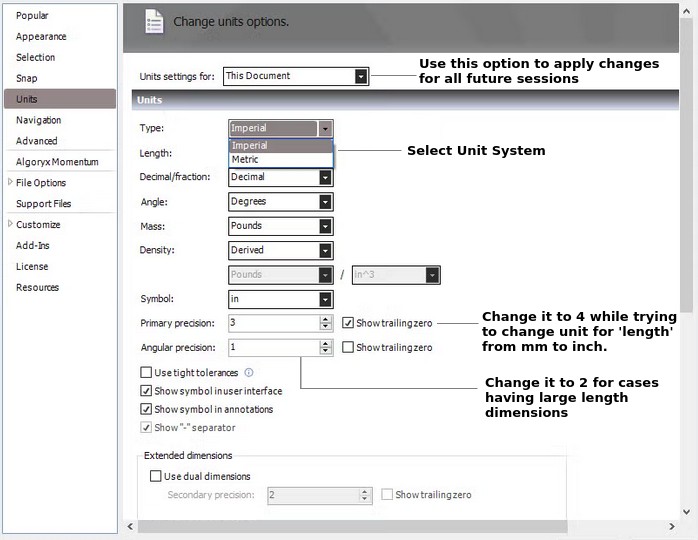Viewport: 698px width, 540px height.
Task: Toggle Show trailing zero for Primary precision
Action: tap(348, 323)
